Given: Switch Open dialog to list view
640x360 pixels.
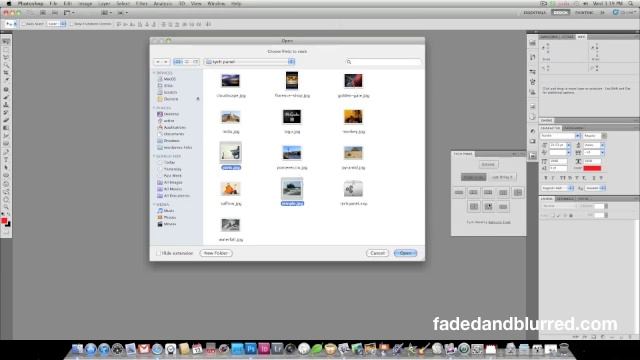Looking at the screenshot, I should [187, 62].
